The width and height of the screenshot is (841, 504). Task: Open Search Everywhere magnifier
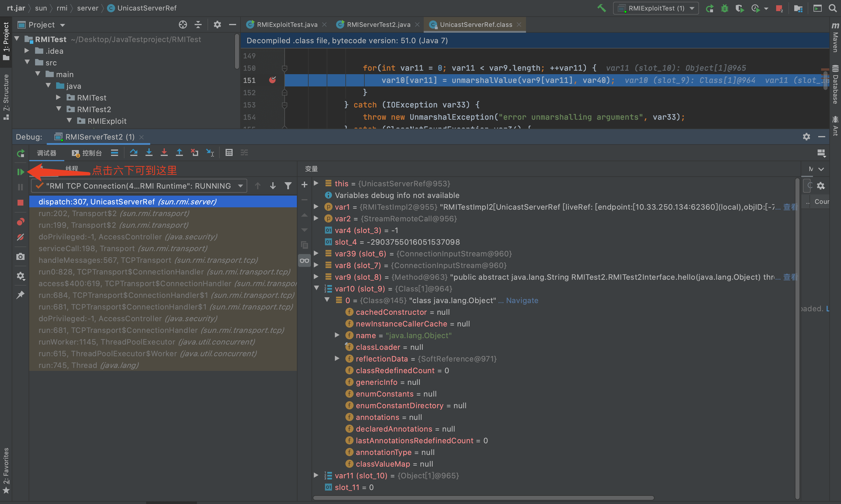833,8
